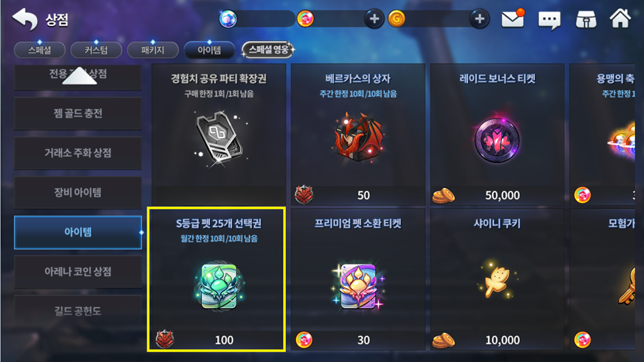Switch to the 커스텀 tab

[96, 50]
